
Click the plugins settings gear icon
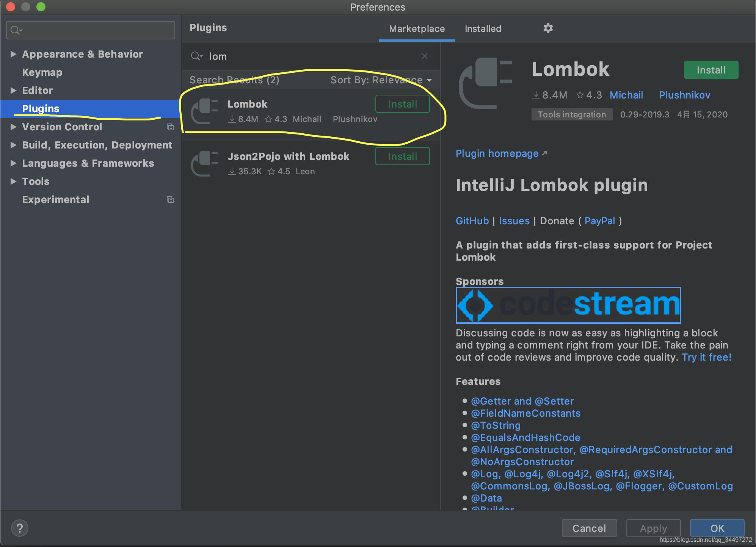click(548, 28)
